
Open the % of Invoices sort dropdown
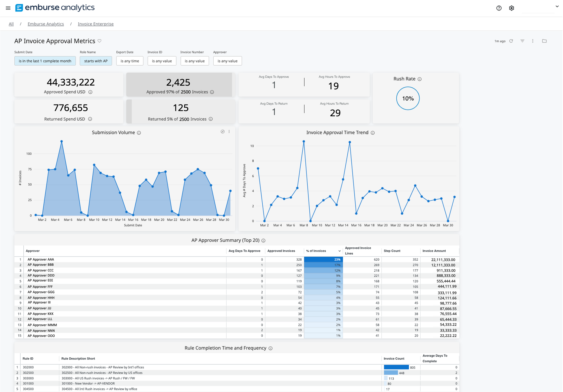coord(339,251)
